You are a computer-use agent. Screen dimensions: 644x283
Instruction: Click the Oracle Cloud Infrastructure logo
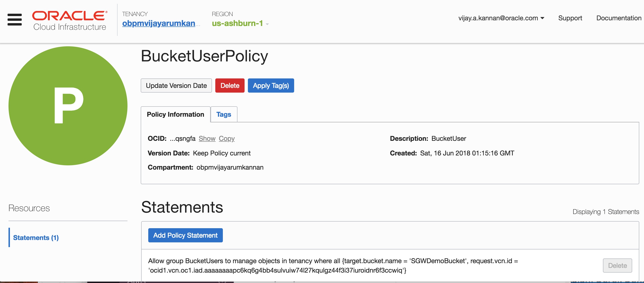(x=70, y=21)
